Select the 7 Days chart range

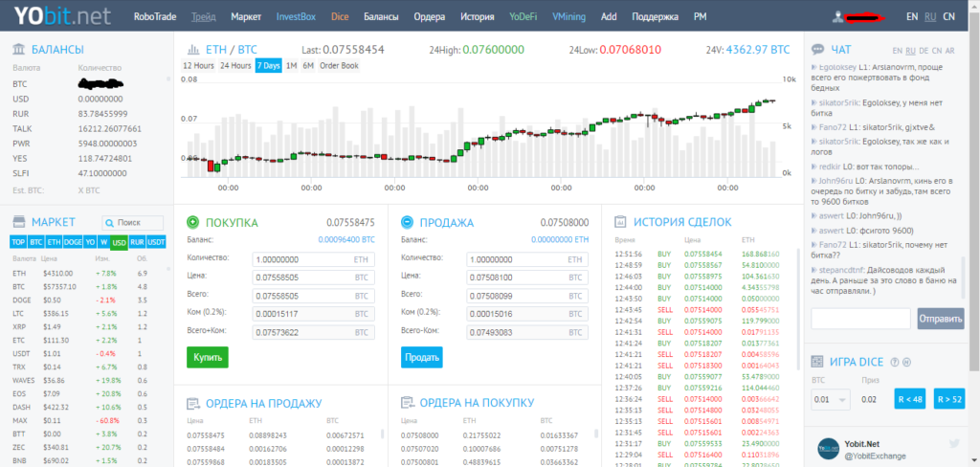point(268,66)
